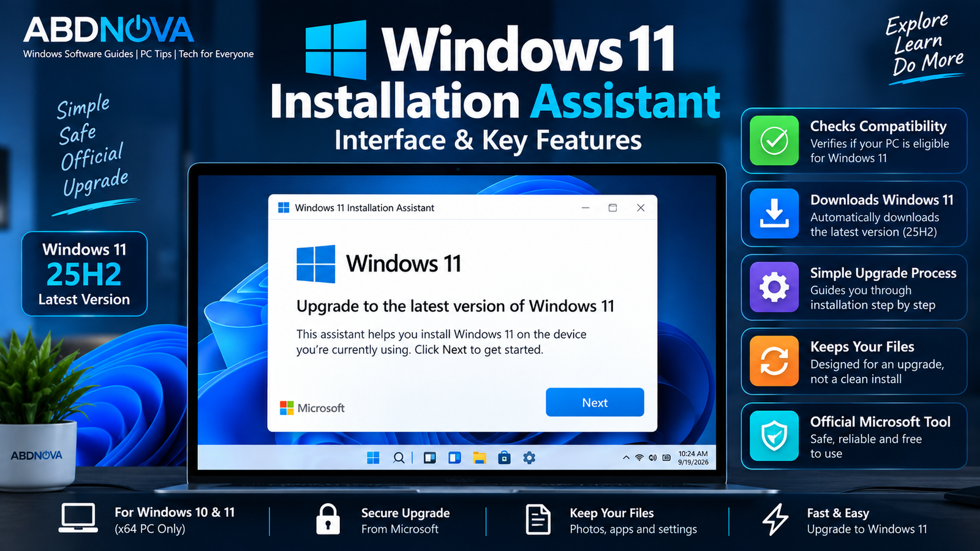Click the 'Fast & Easy' footer label
The width and height of the screenshot is (980, 551).
[838, 513]
